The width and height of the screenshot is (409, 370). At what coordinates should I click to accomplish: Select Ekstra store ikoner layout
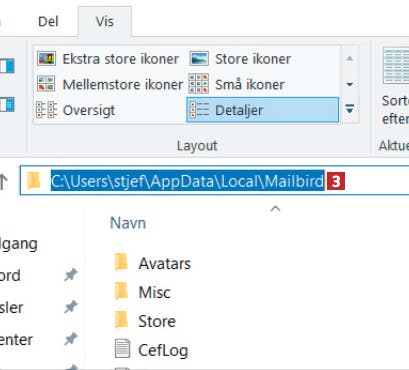coord(108,59)
